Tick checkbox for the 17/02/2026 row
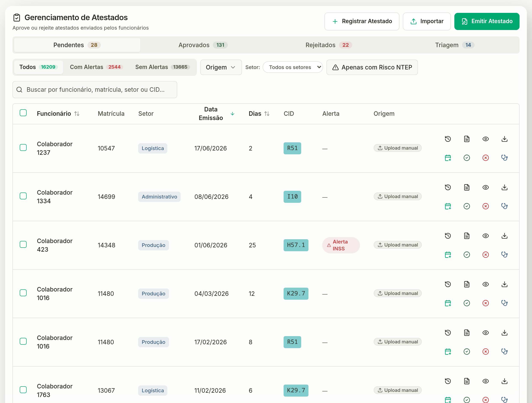This screenshot has width=532, height=403. click(23, 341)
